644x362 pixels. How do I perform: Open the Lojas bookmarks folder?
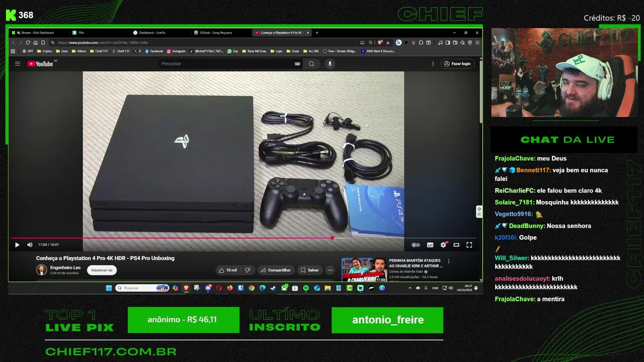click(x=277, y=51)
